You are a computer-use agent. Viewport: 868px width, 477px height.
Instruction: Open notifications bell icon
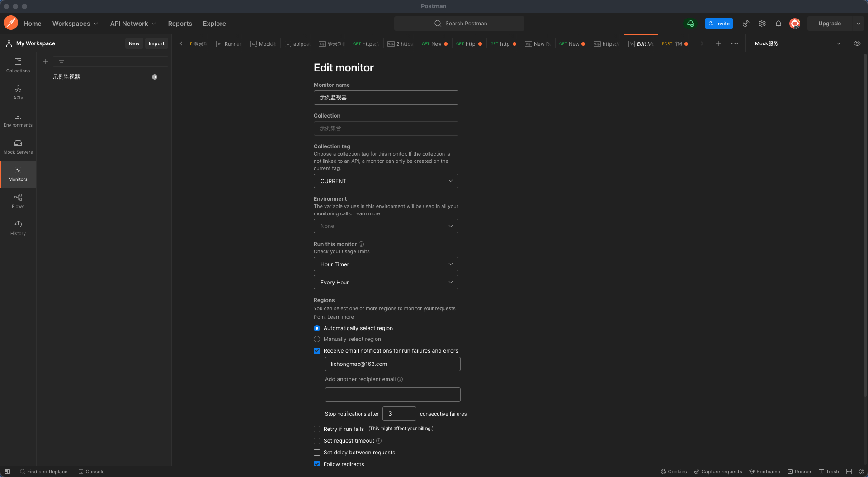pyautogui.click(x=778, y=24)
